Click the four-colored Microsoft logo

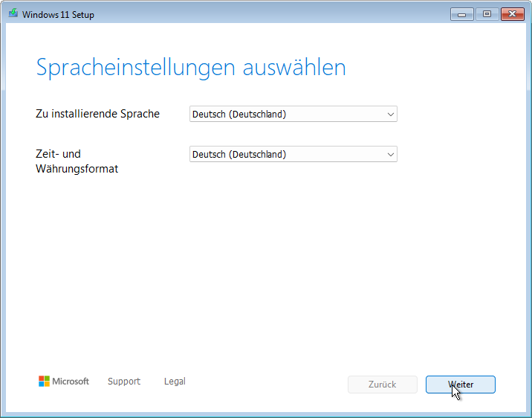pos(44,381)
